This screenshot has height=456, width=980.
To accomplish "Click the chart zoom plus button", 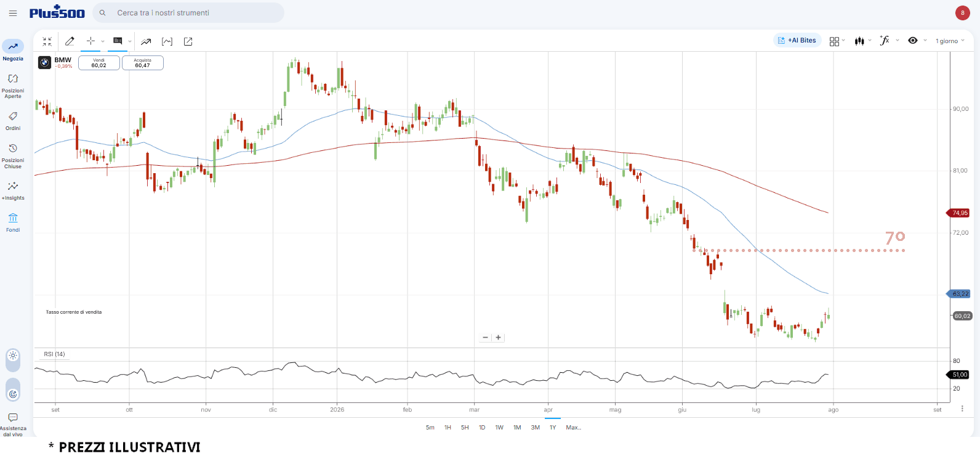I will pyautogui.click(x=499, y=338).
